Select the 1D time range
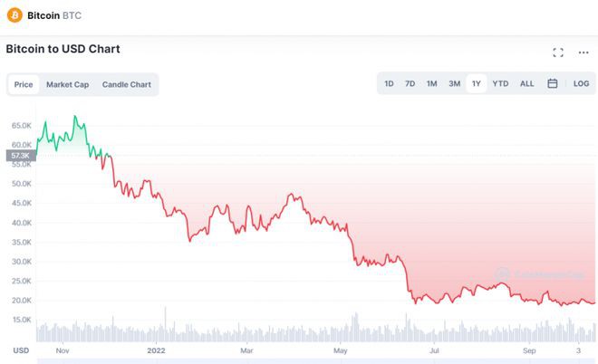 [x=389, y=84]
